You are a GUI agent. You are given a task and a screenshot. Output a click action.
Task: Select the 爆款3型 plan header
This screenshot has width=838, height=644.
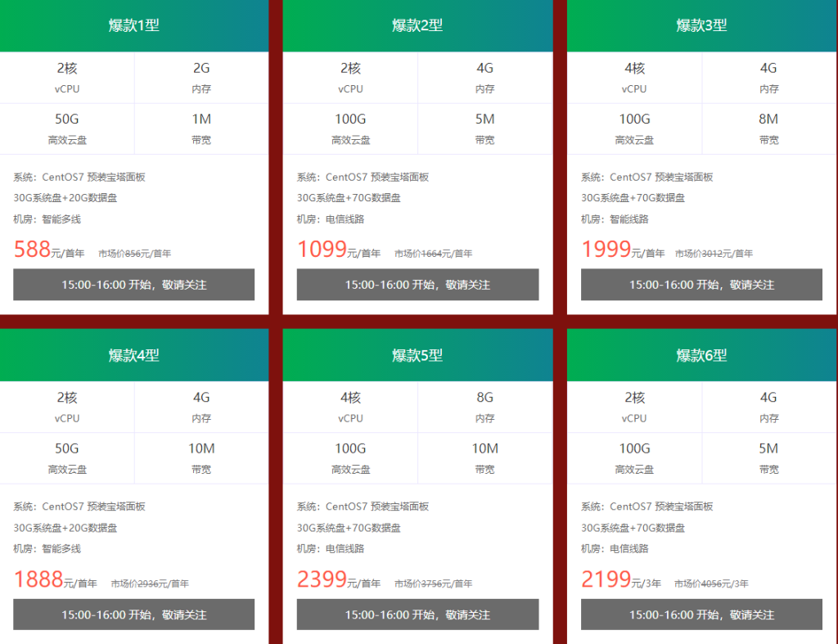(x=701, y=25)
